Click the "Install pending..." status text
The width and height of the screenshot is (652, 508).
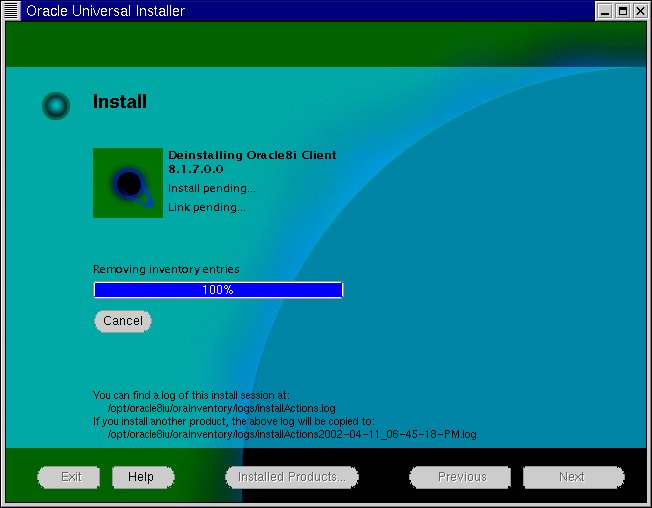tap(212, 188)
